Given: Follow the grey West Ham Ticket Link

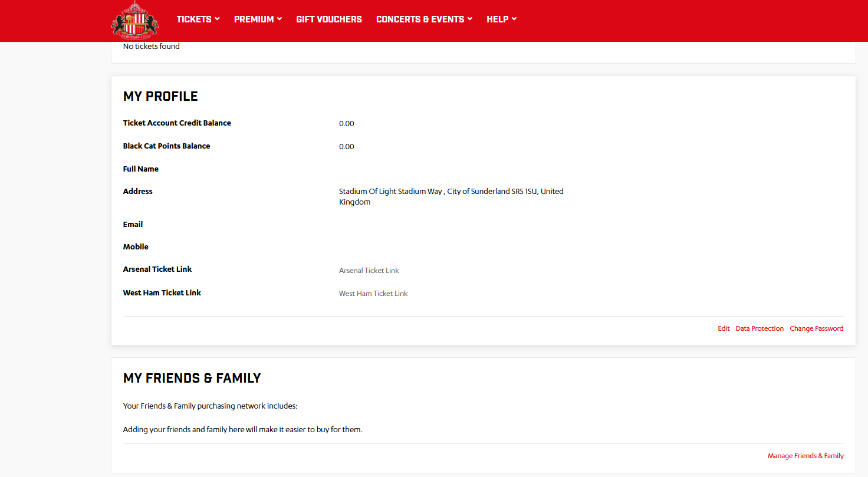Looking at the screenshot, I should [373, 294].
